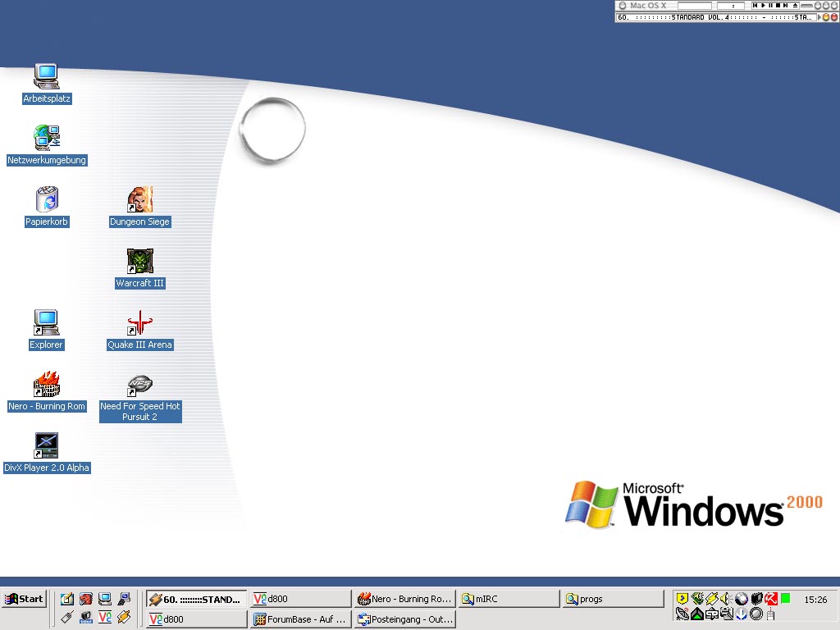This screenshot has width=840, height=630.
Task: Click the Start button
Action: point(24,599)
